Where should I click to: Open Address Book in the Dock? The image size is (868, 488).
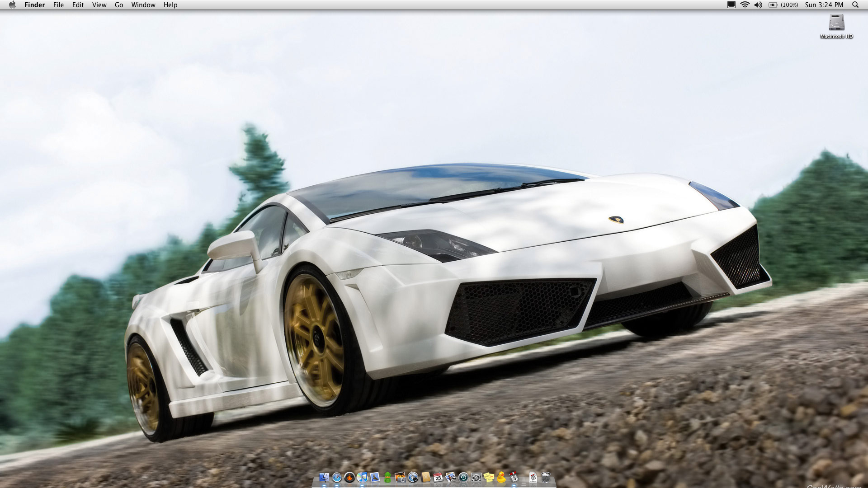425,477
